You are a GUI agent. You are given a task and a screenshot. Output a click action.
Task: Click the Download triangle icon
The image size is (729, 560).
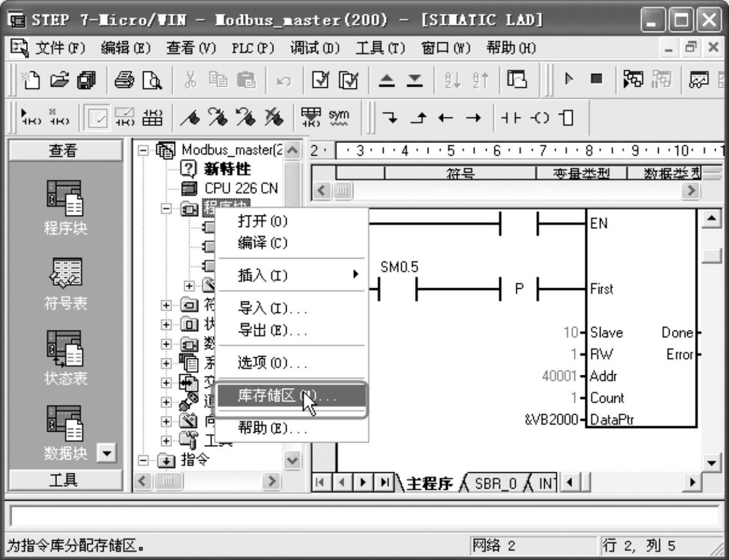click(414, 80)
